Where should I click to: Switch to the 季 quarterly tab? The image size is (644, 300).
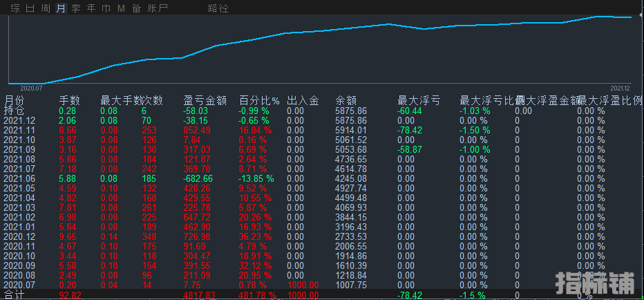pos(76,8)
